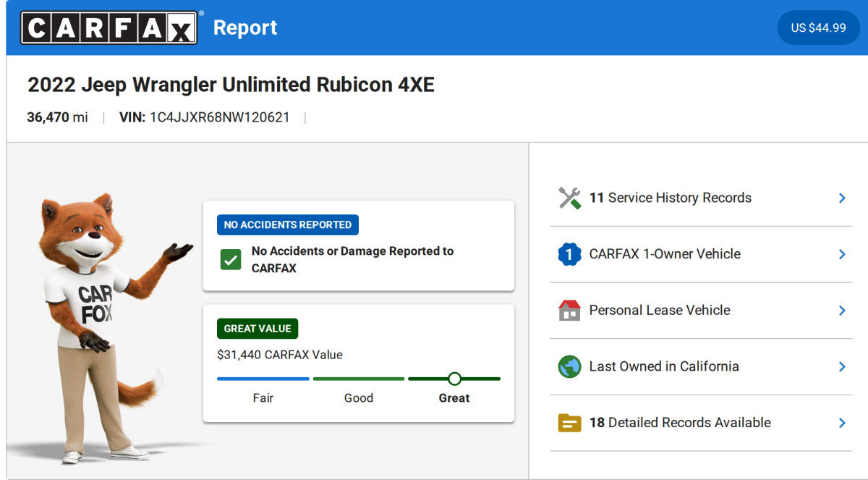Click the CARFAX logo
Viewport: 868px width, 480px height.
(109, 28)
